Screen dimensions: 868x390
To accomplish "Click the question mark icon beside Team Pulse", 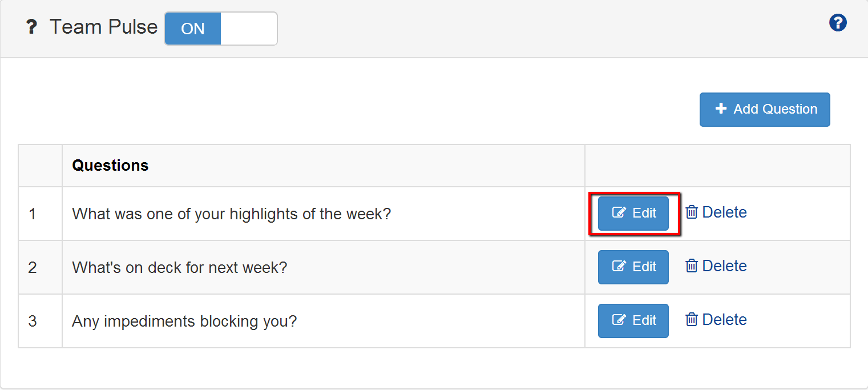I will click(x=31, y=27).
